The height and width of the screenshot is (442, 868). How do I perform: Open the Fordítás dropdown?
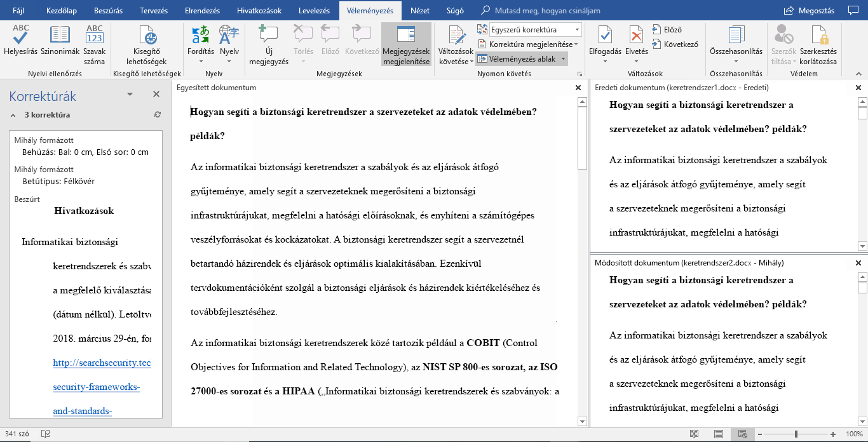[201, 45]
